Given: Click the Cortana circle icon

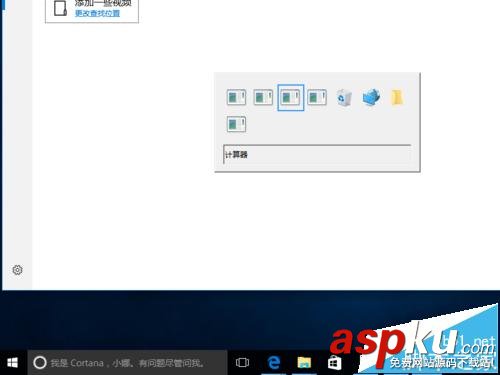Looking at the screenshot, I should tap(40, 363).
